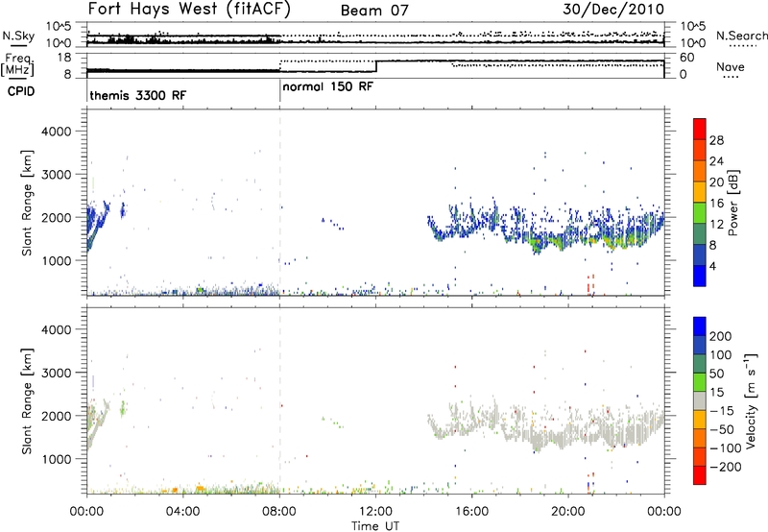The width and height of the screenshot is (768, 532).
Task: Click the date "30/Dec/2010"
Action: click(x=613, y=10)
